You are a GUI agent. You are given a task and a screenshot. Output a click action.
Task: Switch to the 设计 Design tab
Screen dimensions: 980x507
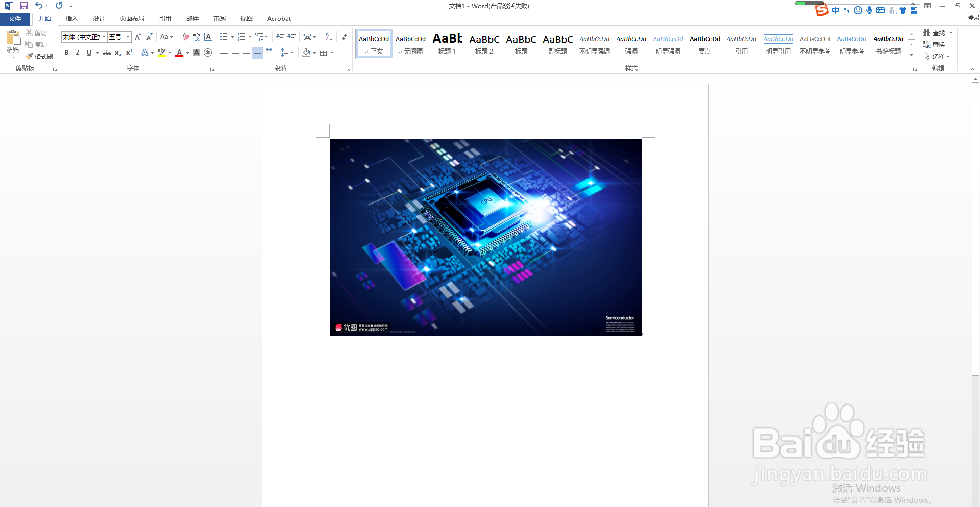[99, 19]
